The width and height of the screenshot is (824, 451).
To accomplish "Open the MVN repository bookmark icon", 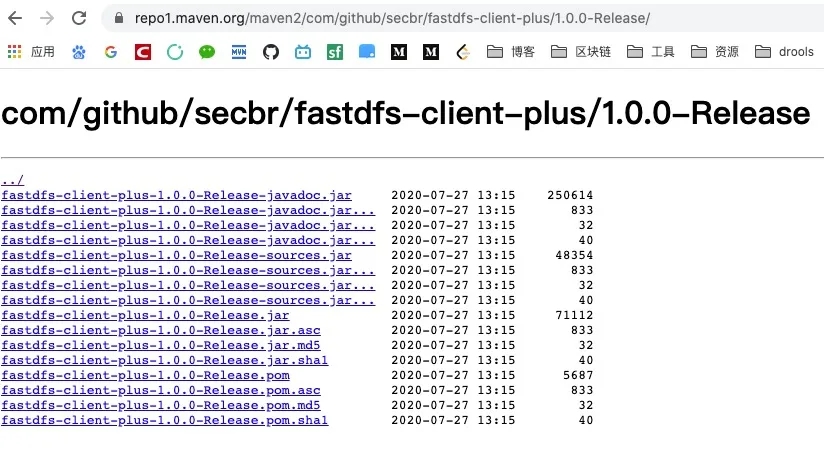I will 239,52.
